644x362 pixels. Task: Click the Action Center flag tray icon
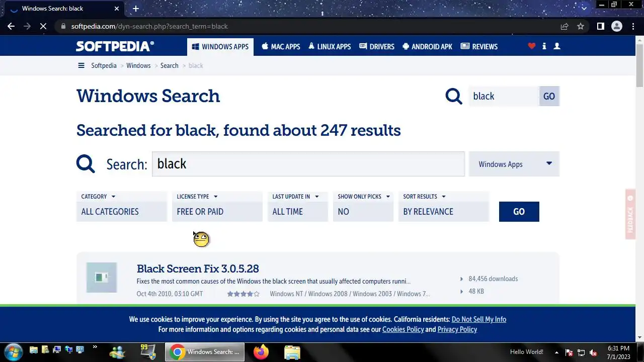(x=569, y=352)
